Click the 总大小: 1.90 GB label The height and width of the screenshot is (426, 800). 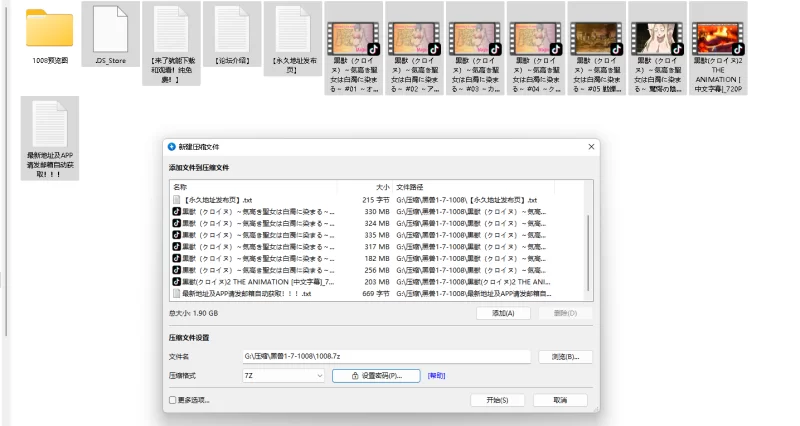click(x=193, y=313)
